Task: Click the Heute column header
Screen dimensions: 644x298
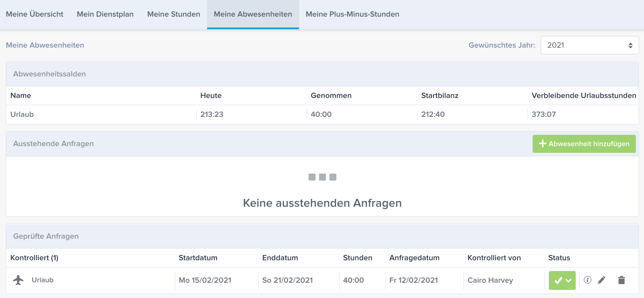Action: 211,96
